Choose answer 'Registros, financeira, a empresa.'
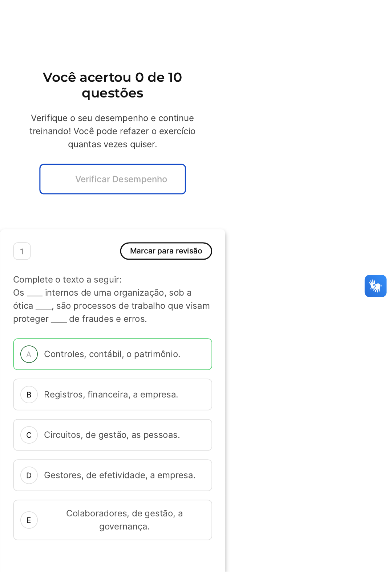 tap(111, 395)
